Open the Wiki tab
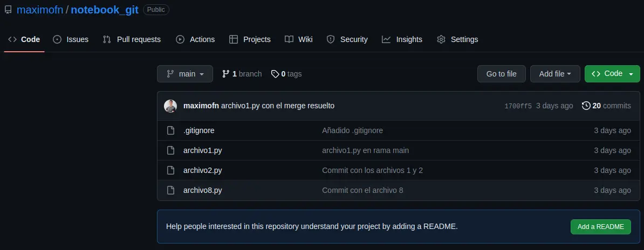The width and height of the screenshot is (644, 250). [299, 39]
